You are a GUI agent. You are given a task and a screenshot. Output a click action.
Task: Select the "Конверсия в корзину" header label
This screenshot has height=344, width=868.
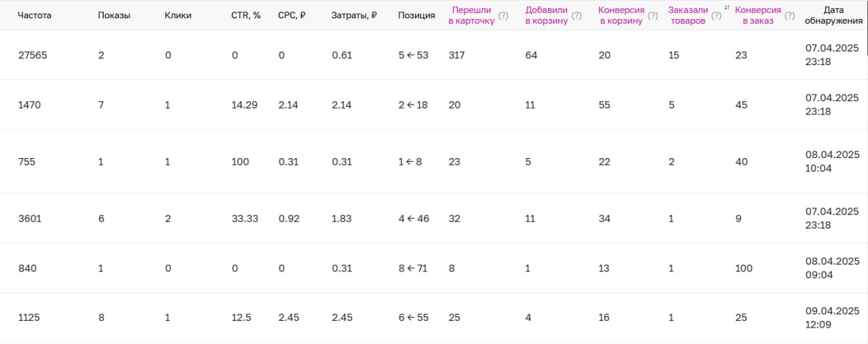point(620,16)
